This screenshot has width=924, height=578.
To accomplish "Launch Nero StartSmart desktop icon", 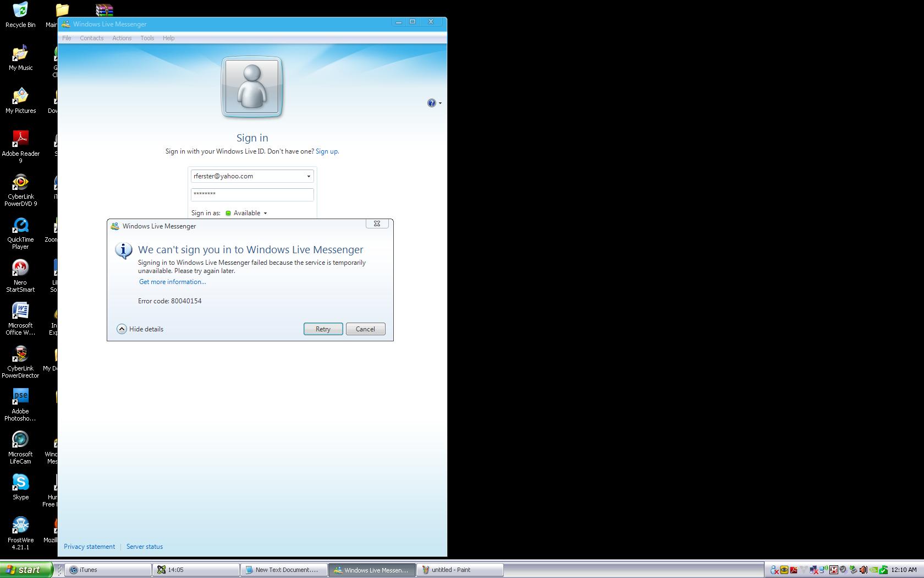I will (x=20, y=268).
